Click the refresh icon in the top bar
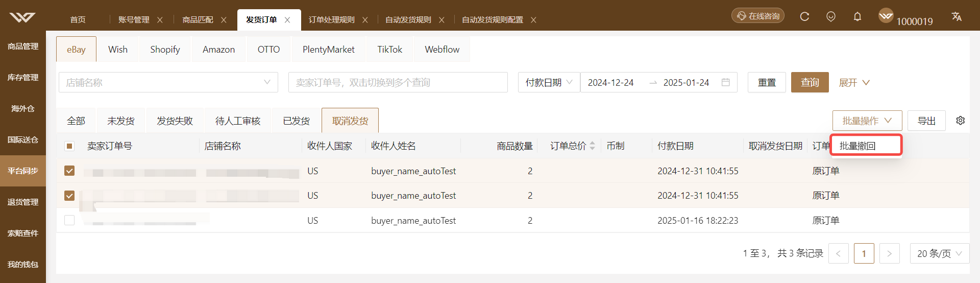This screenshot has width=980, height=283. pyautogui.click(x=804, y=16)
